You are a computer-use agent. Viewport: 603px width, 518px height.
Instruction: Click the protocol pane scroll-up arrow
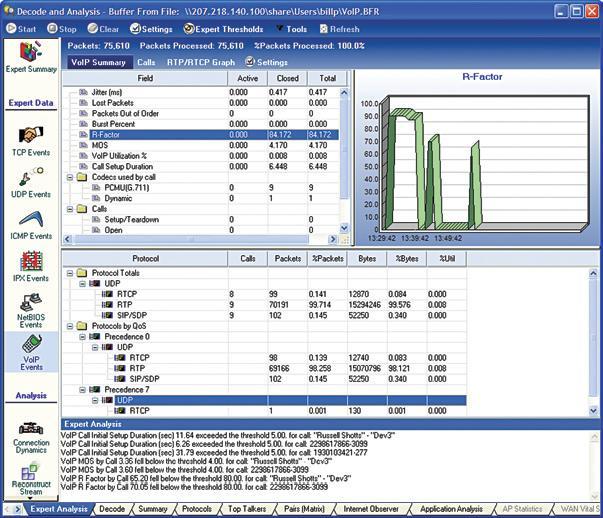(x=593, y=273)
